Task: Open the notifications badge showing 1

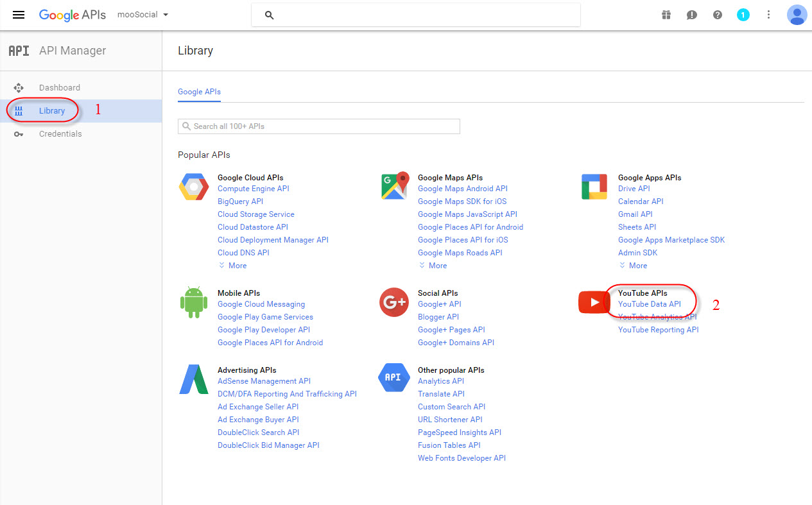Action: click(743, 15)
